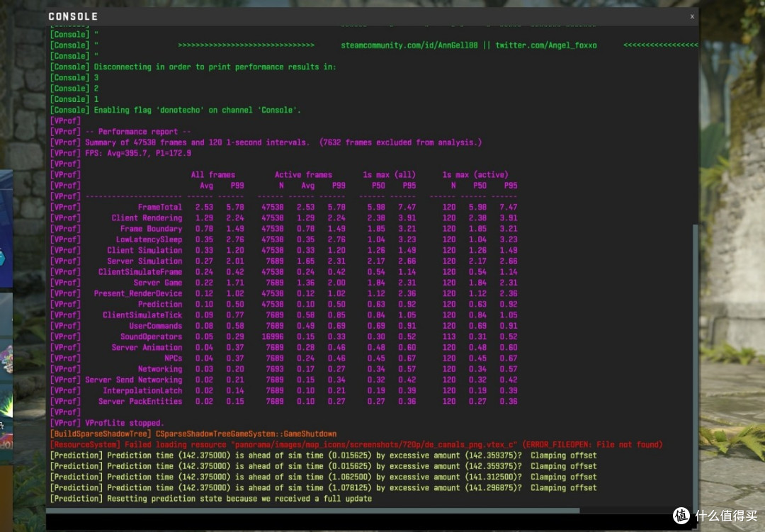Click the console vertical scrollbar thumb
Image resolution: width=765 pixels, height=532 pixels.
pyautogui.click(x=696, y=366)
